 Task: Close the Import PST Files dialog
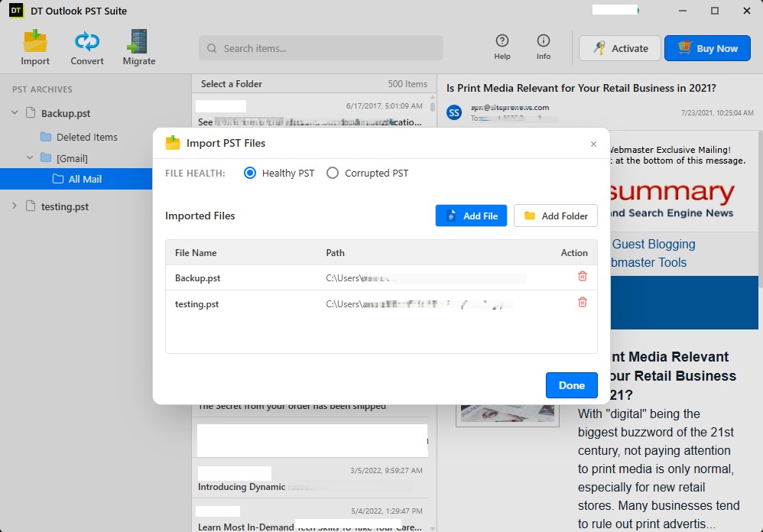(x=593, y=144)
